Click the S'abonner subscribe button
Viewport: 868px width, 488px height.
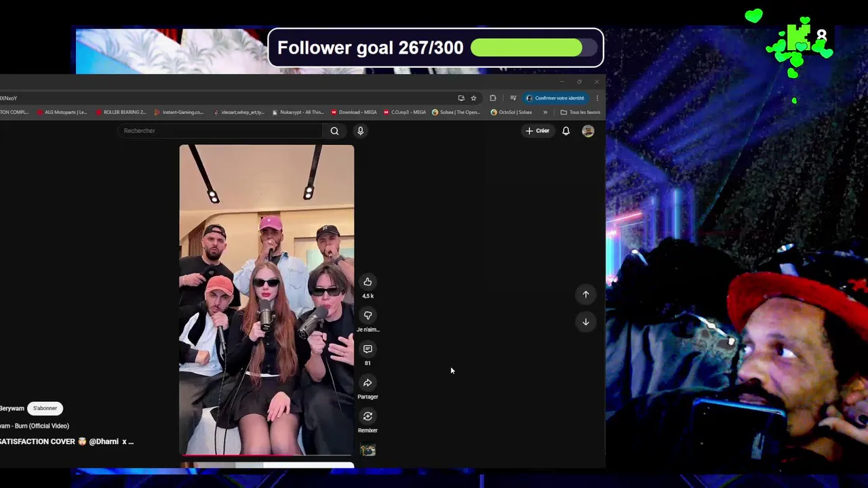click(45, 408)
